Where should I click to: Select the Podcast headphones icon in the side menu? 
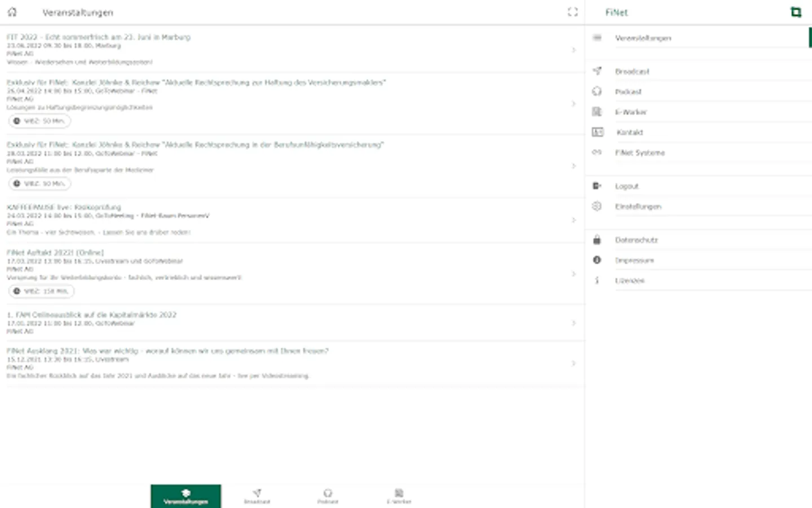(597, 91)
